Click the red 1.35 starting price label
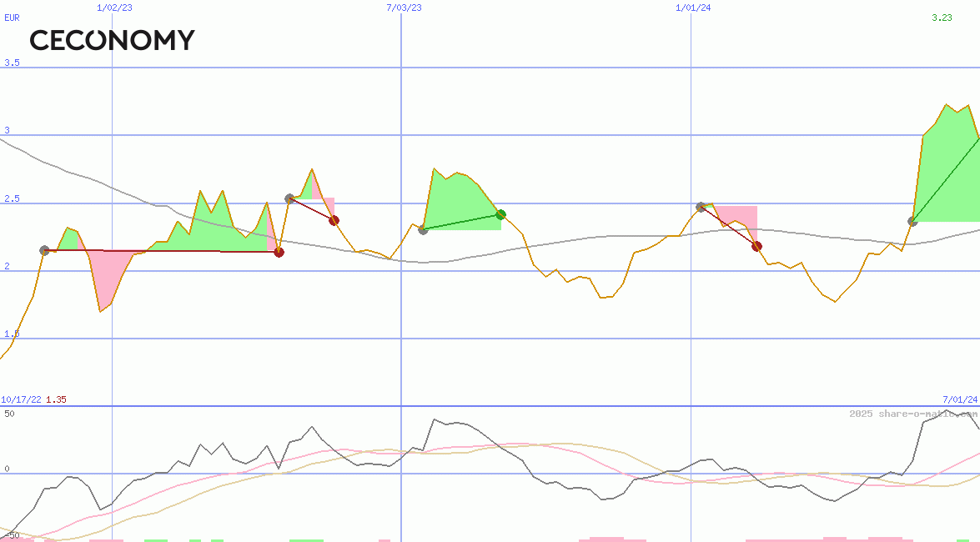 pyautogui.click(x=56, y=399)
